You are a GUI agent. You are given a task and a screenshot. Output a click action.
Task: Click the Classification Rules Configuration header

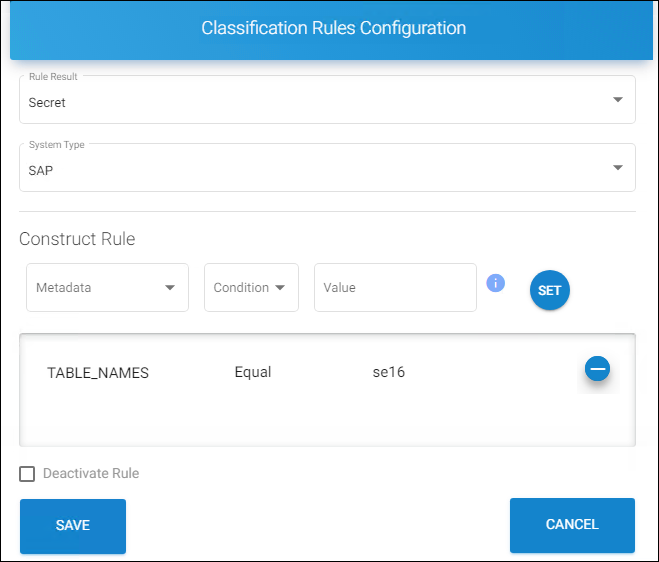click(333, 28)
